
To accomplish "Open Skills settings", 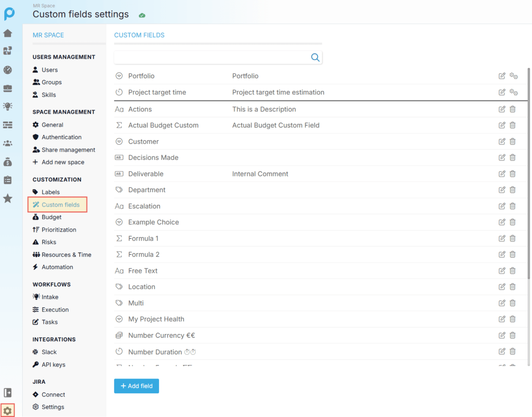I will click(x=44, y=95).
